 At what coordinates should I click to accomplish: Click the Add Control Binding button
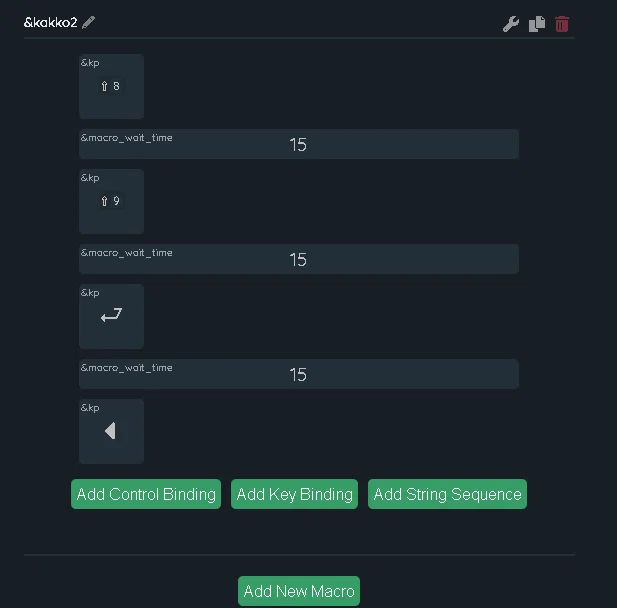(x=146, y=494)
